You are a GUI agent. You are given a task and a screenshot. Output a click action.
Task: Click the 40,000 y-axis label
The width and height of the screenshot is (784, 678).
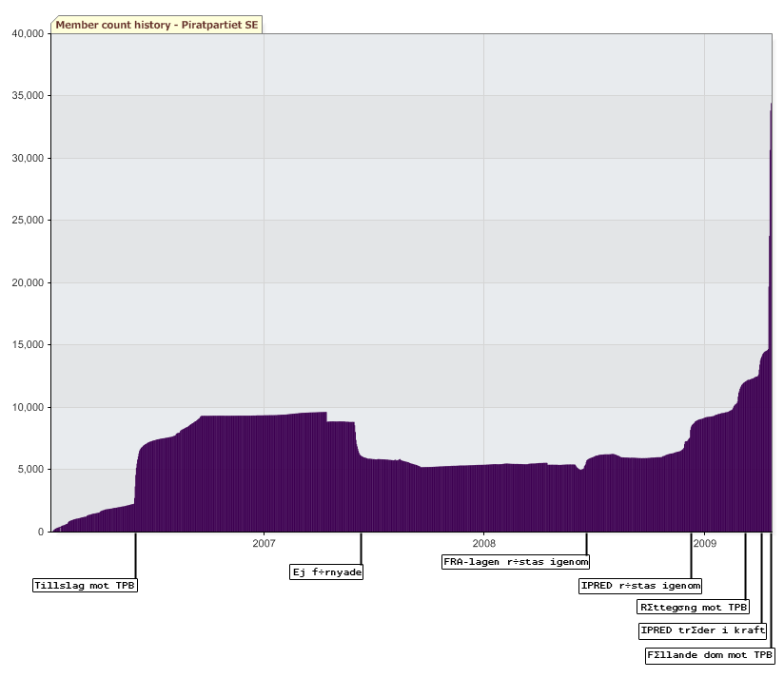pos(28,33)
